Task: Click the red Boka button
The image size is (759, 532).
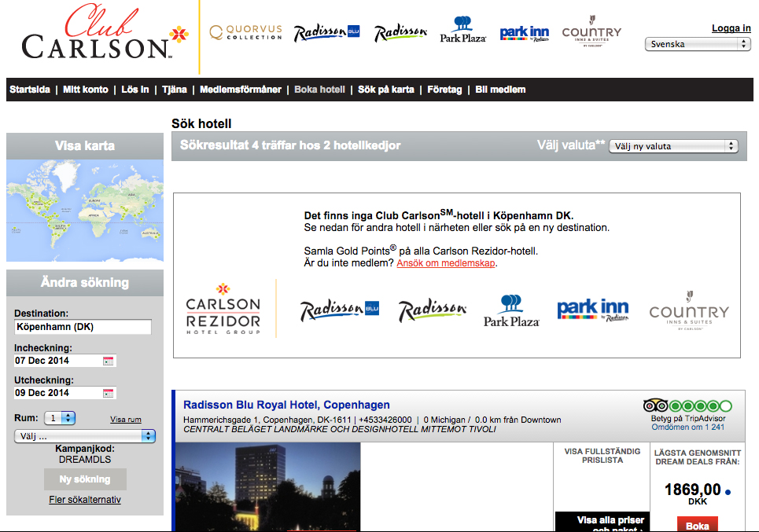Action: (697, 525)
